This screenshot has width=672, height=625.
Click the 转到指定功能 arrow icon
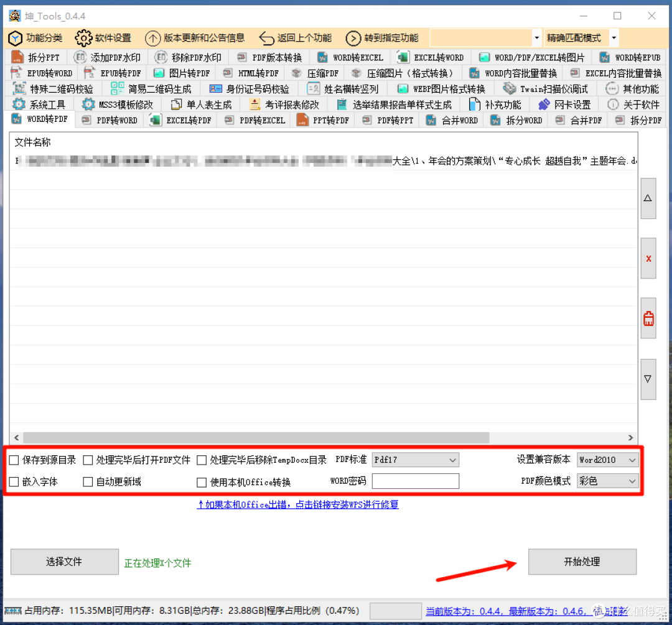353,38
